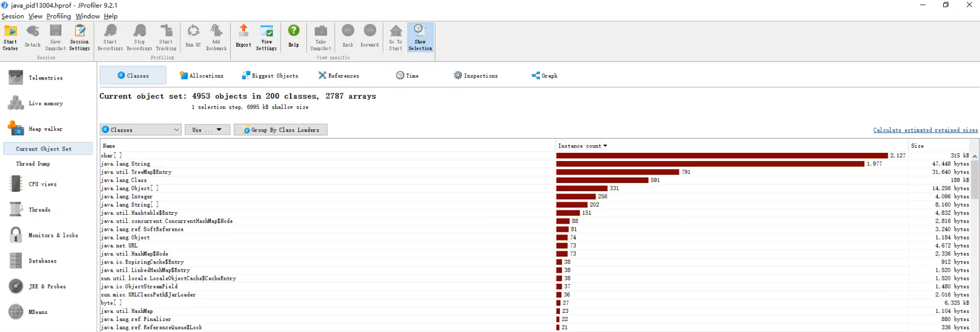
Task: Open View Settings
Action: point(267,37)
